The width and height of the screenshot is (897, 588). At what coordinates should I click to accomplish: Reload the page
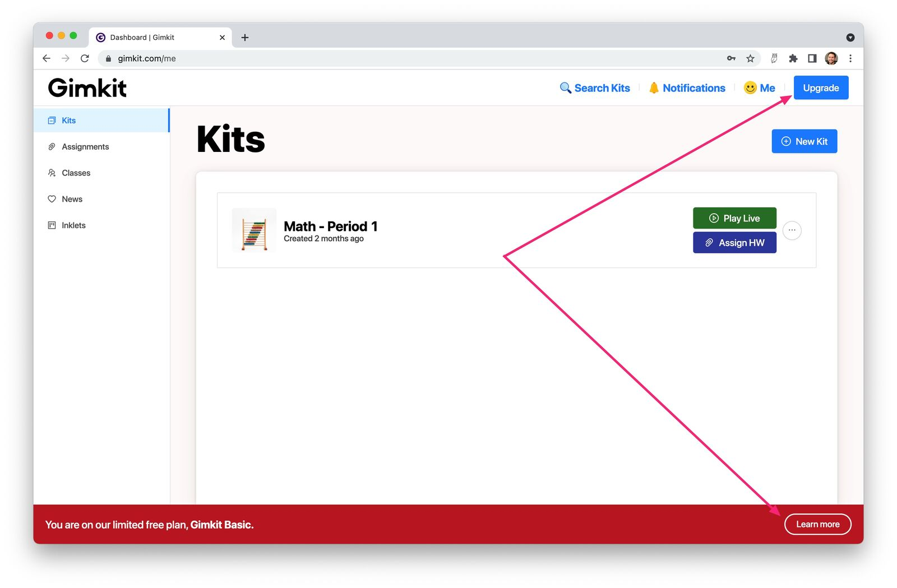(x=85, y=58)
